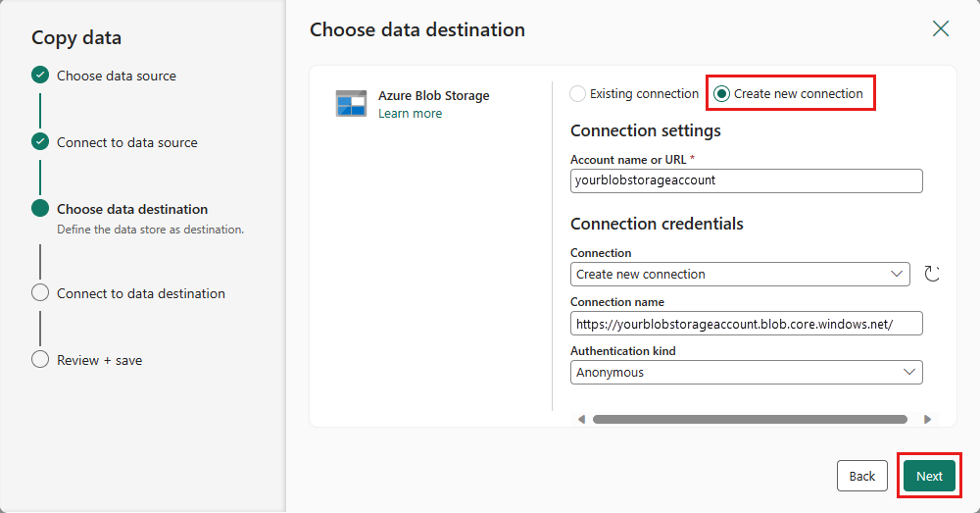Click the Azure Blob Storage icon
980x513 pixels.
coord(351,103)
